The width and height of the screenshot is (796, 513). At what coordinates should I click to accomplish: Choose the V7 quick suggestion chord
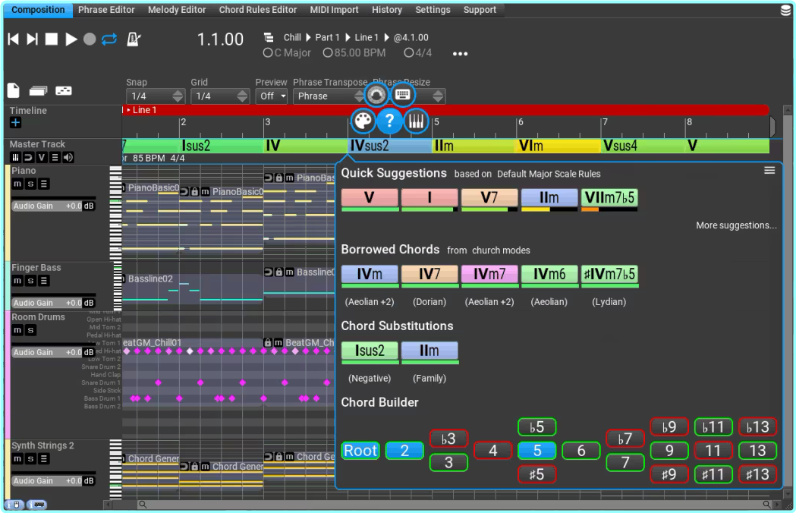click(x=489, y=198)
